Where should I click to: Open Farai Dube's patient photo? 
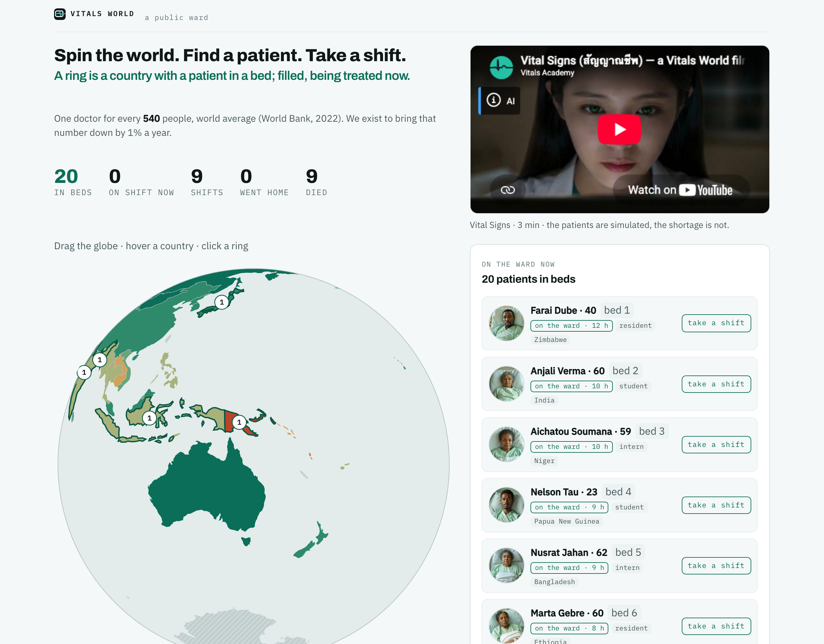tap(506, 323)
